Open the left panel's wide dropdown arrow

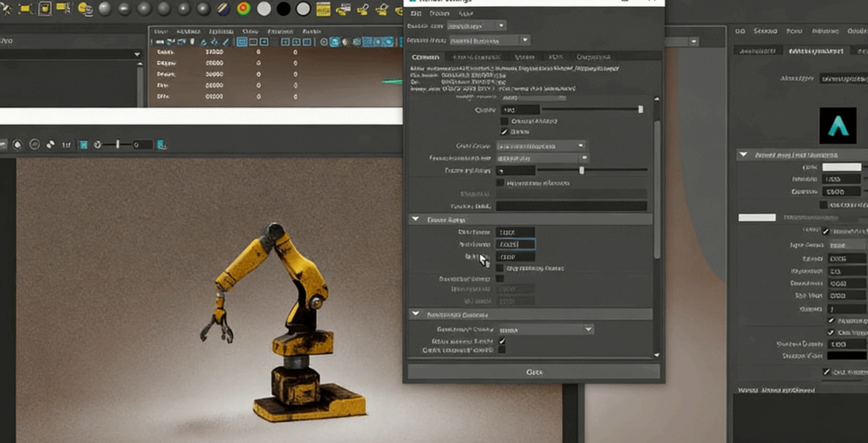tap(137, 54)
